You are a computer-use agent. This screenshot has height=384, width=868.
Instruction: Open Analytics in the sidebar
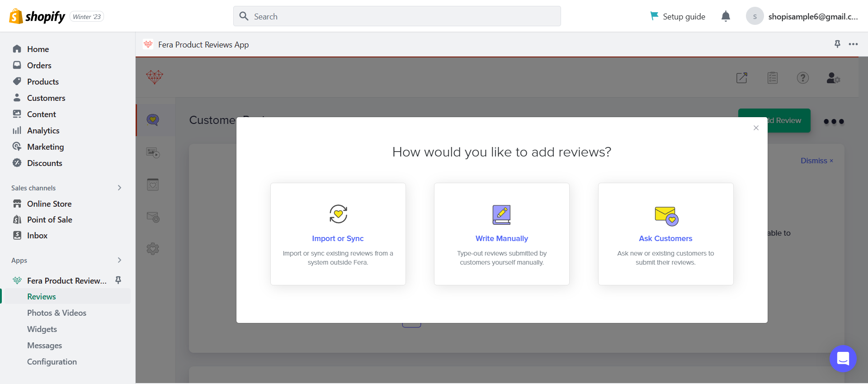(43, 130)
